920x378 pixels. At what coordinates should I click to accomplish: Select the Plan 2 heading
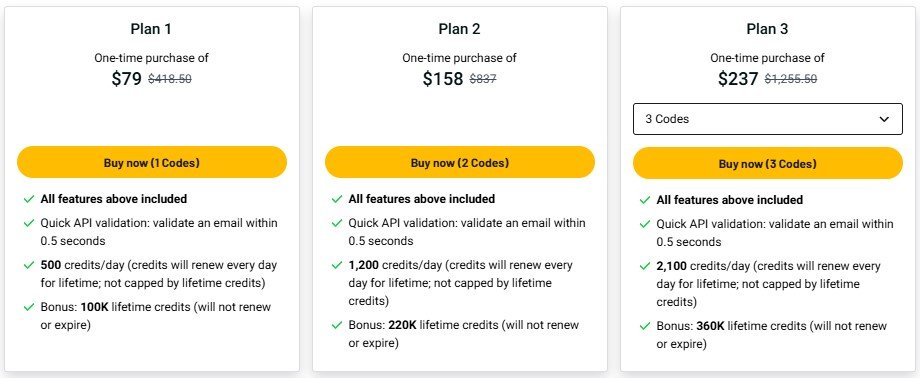459,29
